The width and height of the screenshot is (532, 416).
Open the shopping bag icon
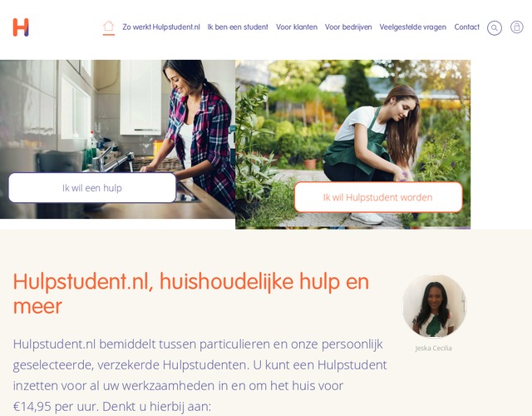click(517, 27)
